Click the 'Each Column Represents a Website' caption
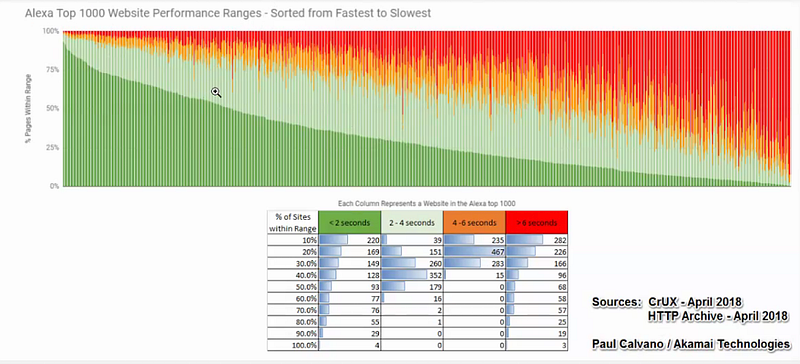Image resolution: width=800 pixels, height=364 pixels. pyautogui.click(x=427, y=203)
